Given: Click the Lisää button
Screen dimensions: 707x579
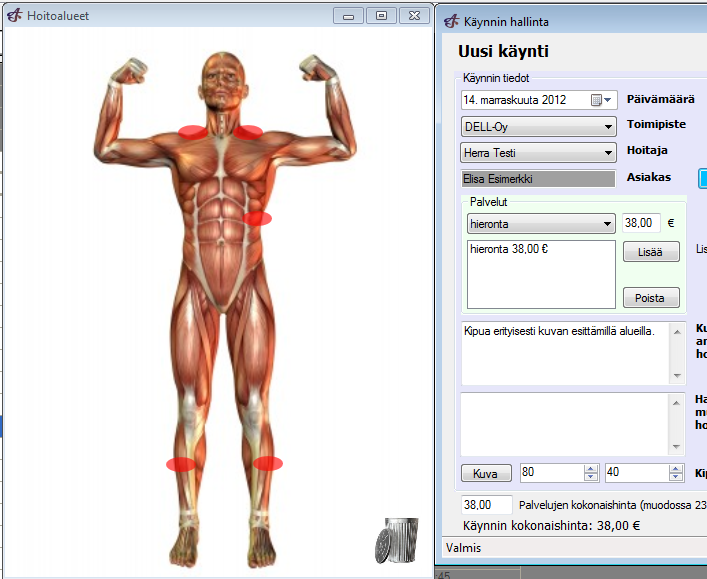Looking at the screenshot, I should click(651, 252).
